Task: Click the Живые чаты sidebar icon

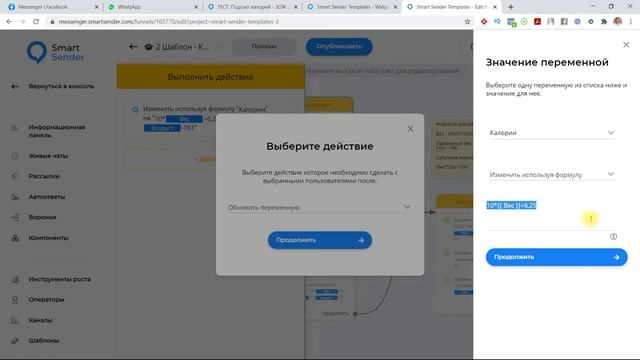Action: coord(15,156)
